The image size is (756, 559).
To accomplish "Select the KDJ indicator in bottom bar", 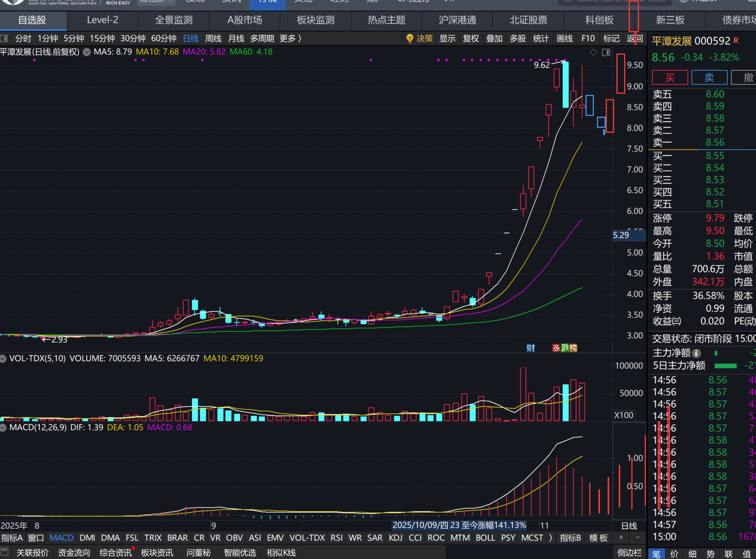I will 395,538.
